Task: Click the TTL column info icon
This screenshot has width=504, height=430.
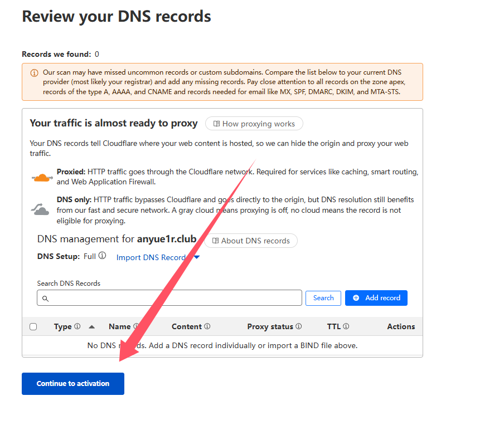Action: pyautogui.click(x=346, y=326)
